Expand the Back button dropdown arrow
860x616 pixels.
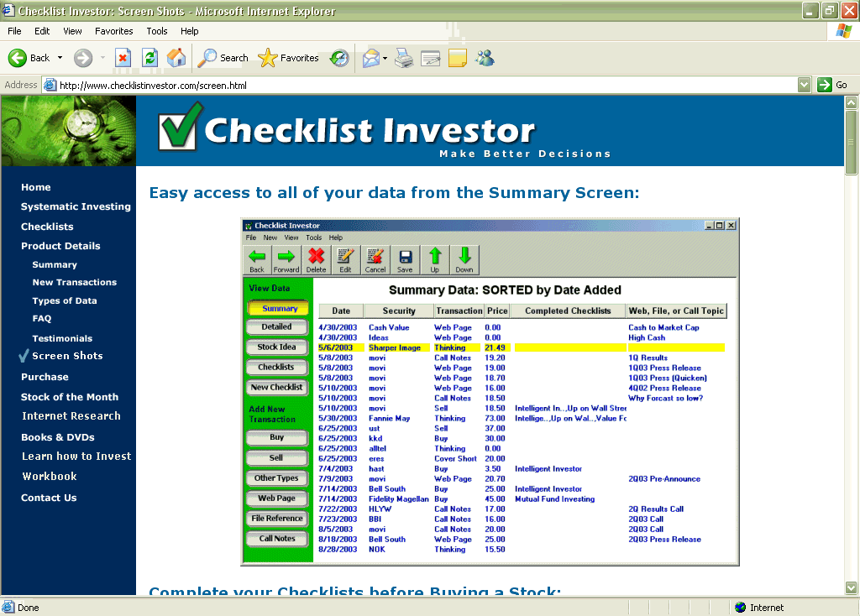click(58, 58)
